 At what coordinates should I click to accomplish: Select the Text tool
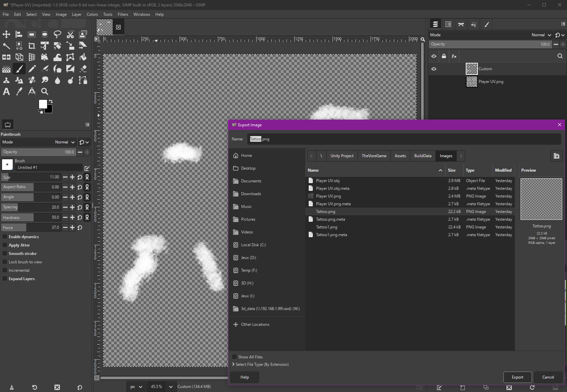[6, 91]
